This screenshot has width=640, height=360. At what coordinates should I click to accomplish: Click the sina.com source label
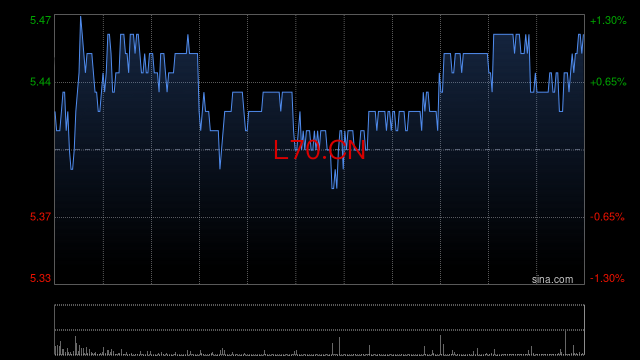coord(552,279)
